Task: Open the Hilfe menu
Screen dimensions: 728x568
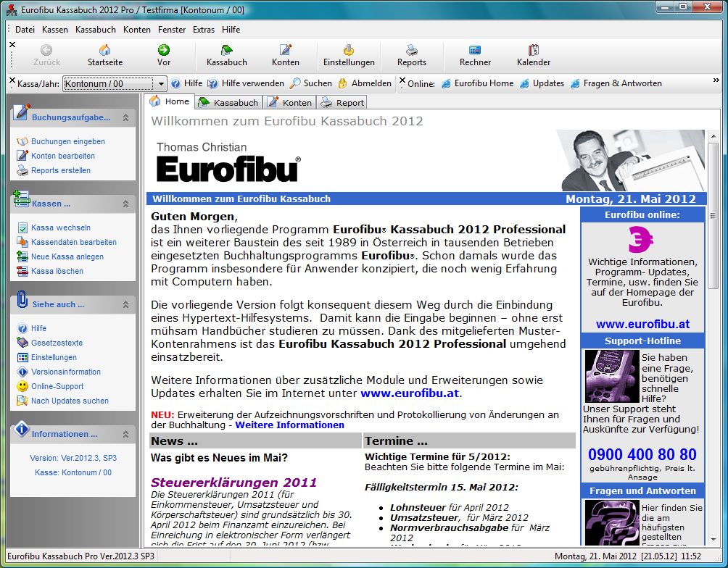Action: [231, 30]
